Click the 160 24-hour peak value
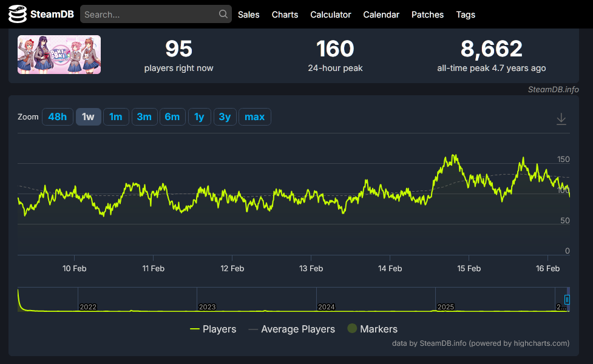 point(335,49)
